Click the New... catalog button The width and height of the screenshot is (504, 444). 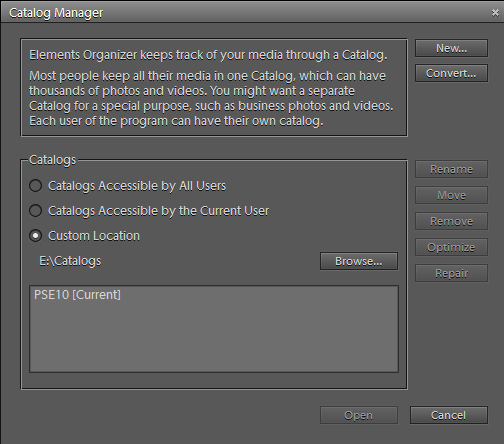click(451, 48)
